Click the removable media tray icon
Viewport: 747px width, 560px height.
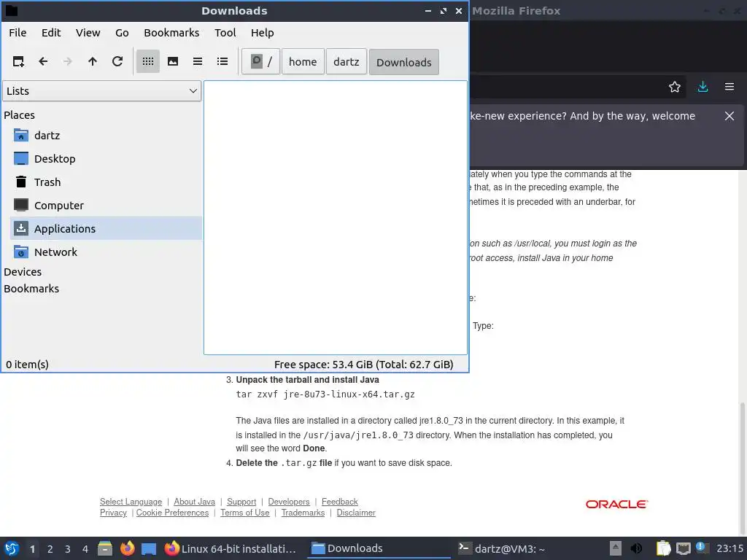click(616, 548)
